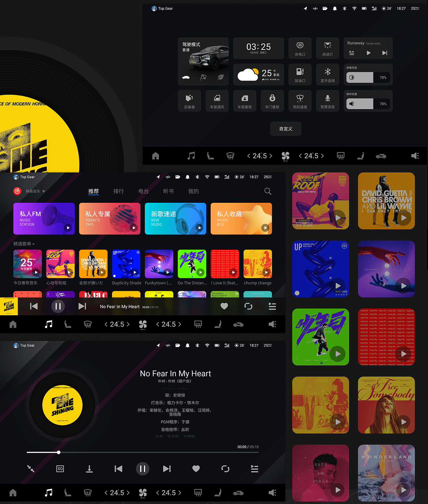Raise left temperature in music home bar
428x504 pixels.
pos(128,324)
